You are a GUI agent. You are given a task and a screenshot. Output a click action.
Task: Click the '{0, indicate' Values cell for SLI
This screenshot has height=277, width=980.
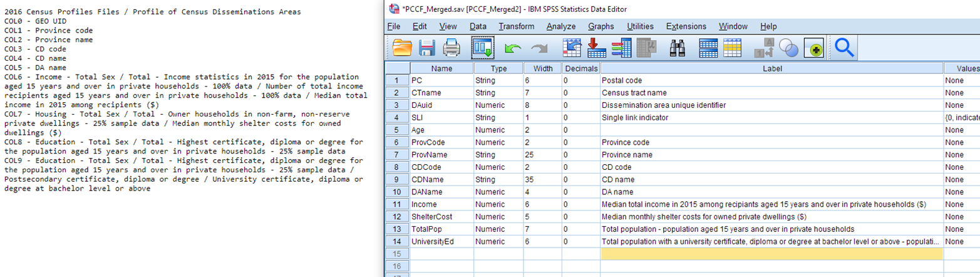pyautogui.click(x=961, y=117)
